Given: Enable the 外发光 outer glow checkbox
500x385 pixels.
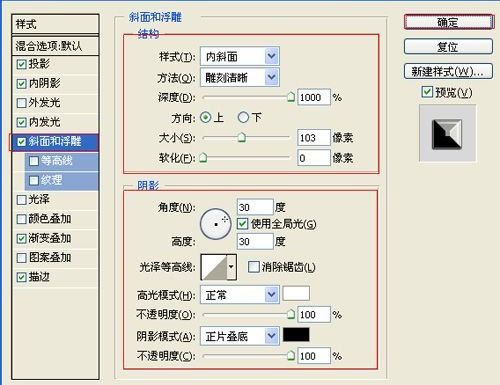Looking at the screenshot, I should (21, 103).
